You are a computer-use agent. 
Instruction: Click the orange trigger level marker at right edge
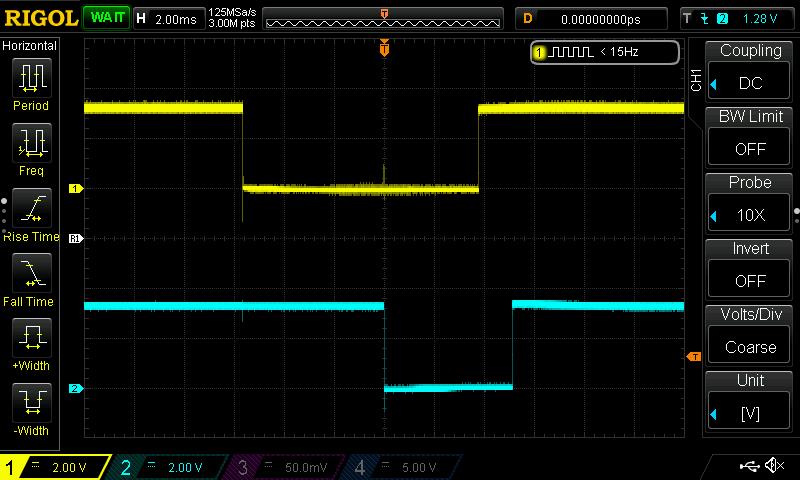coord(693,357)
